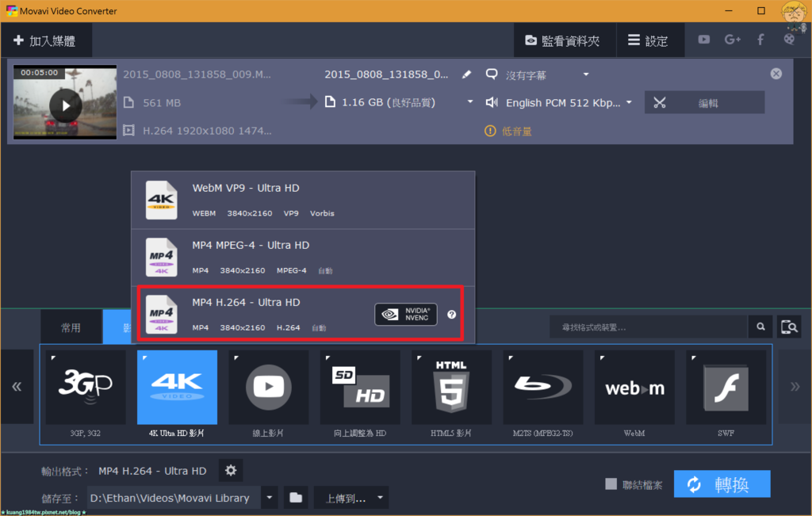Browse for output folder icon
812x516 pixels.
296,498
